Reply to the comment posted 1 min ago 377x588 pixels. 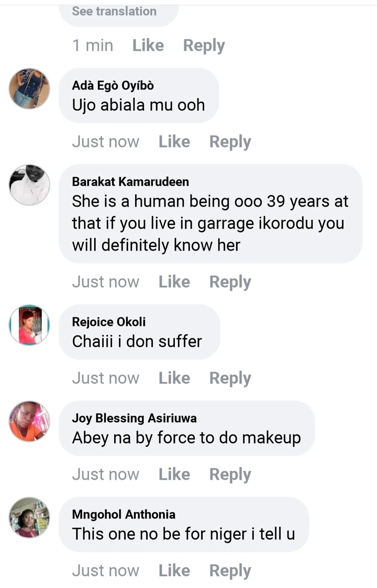pyautogui.click(x=204, y=46)
